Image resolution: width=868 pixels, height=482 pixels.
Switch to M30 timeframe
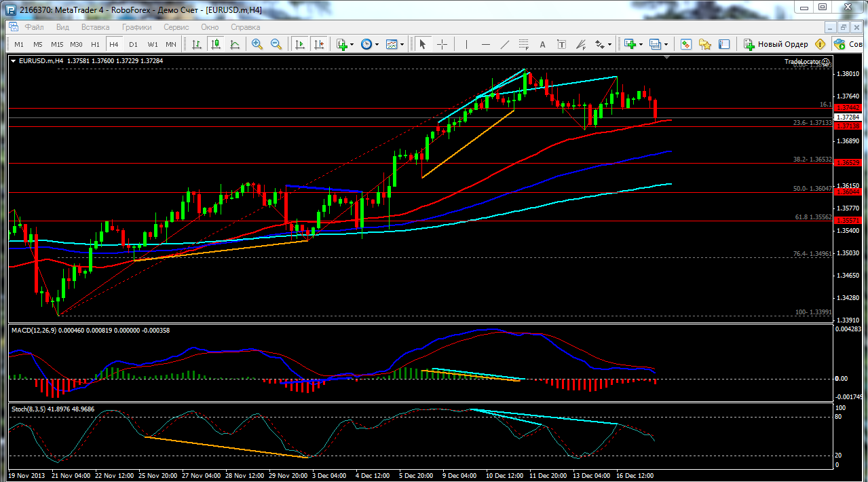[76, 44]
